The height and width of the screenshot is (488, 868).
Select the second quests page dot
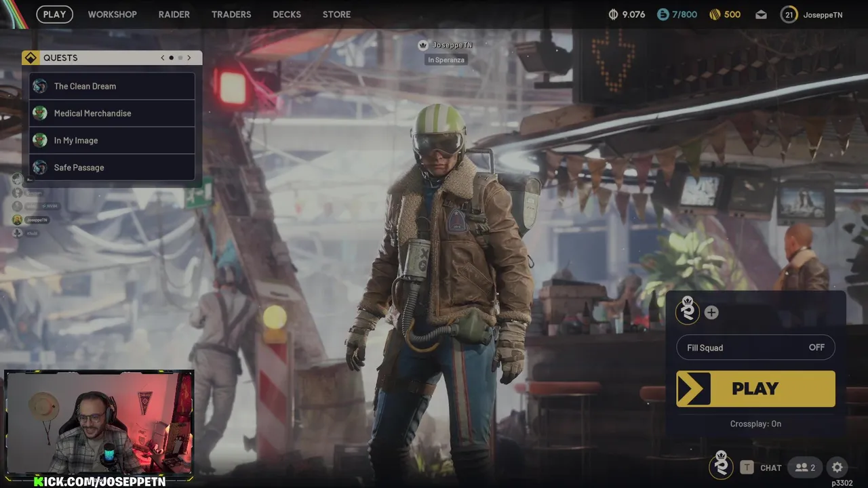180,58
